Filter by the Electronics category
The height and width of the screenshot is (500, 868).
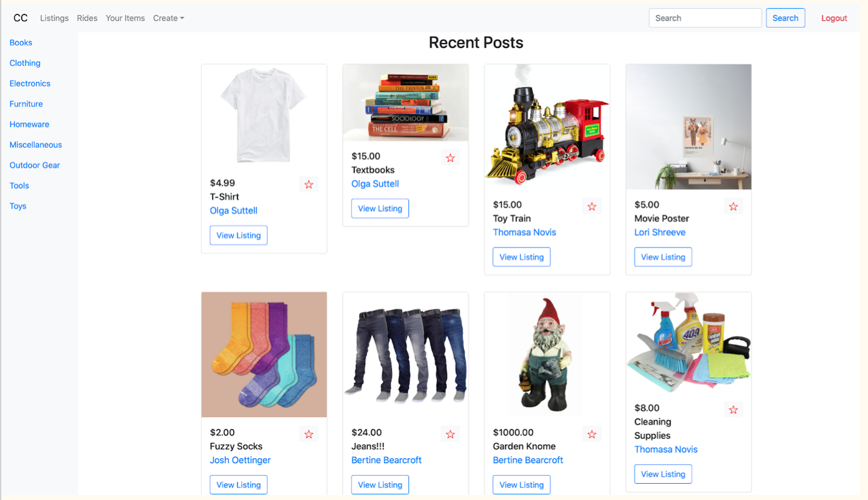click(x=30, y=84)
